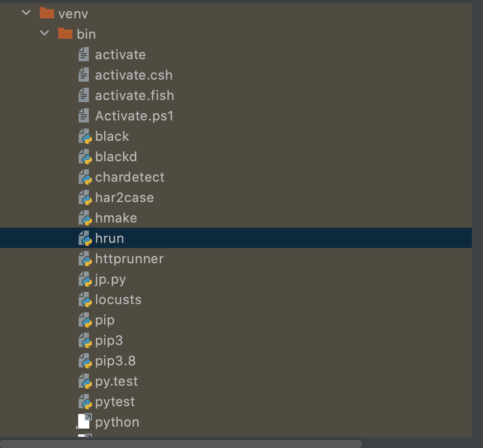Select the activate.fish file
Screen dimensions: 483x448
click(135, 95)
